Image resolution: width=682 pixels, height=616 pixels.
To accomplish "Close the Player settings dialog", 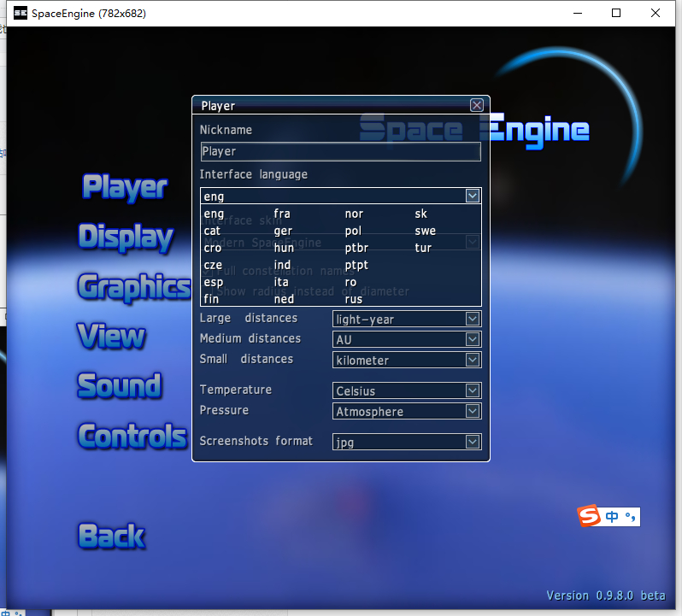I will [476, 105].
